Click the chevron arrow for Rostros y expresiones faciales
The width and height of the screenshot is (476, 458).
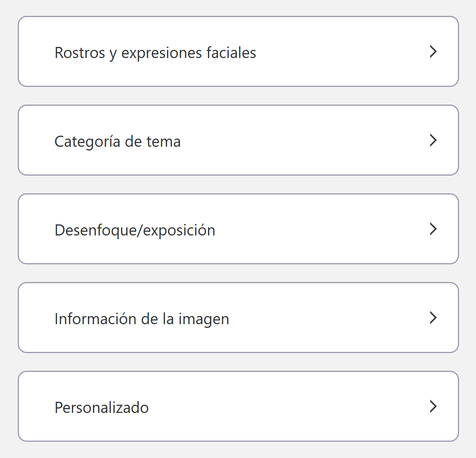point(433,51)
